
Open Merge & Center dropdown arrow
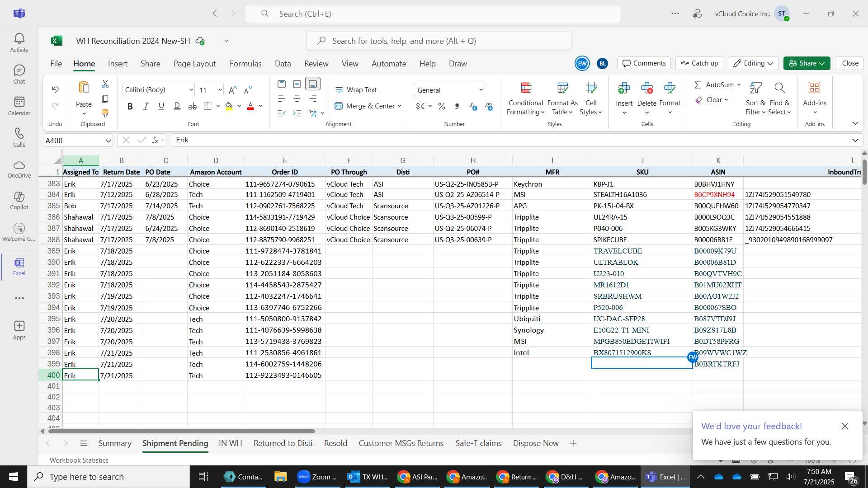pyautogui.click(x=400, y=106)
